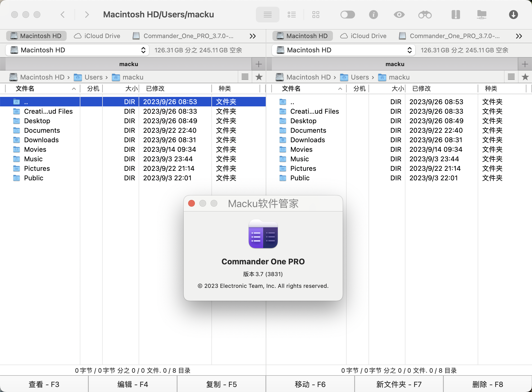Open the right panel history list icon
Image resolution: width=532 pixels, height=392 pixels.
[x=511, y=77]
